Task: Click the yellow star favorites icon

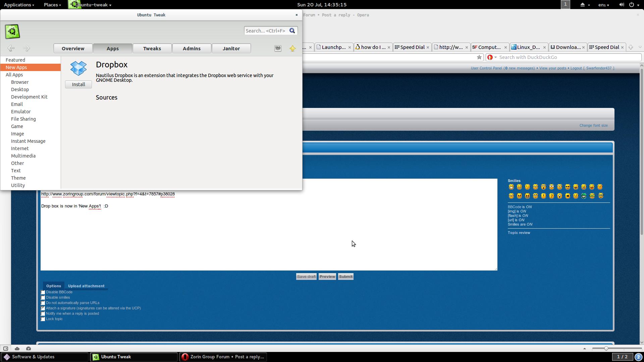Action: 292,49
